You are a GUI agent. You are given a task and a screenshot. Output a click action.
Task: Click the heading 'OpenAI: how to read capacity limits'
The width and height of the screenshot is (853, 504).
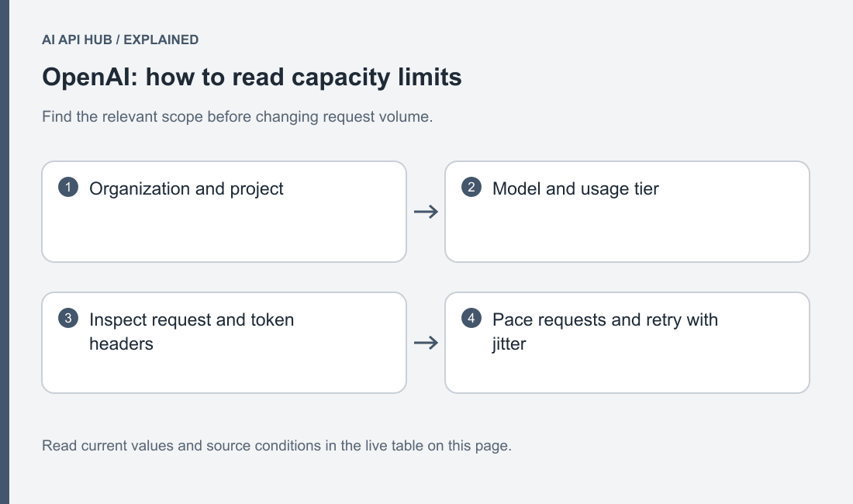click(x=252, y=78)
